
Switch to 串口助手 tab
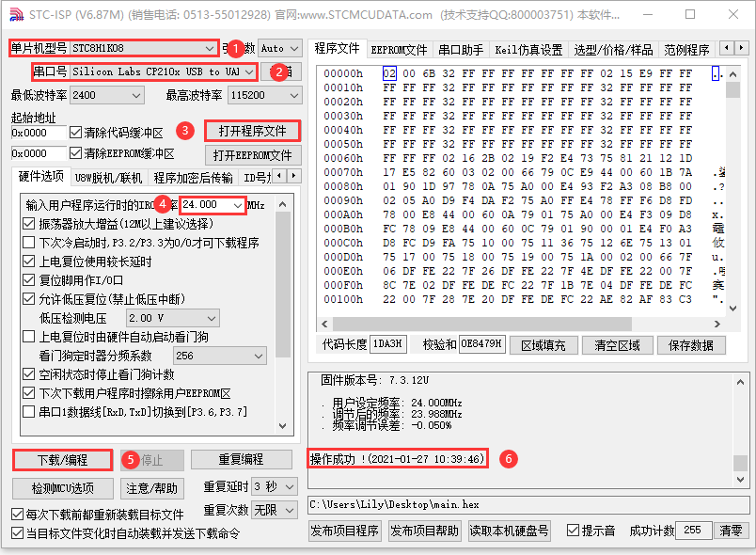click(461, 50)
